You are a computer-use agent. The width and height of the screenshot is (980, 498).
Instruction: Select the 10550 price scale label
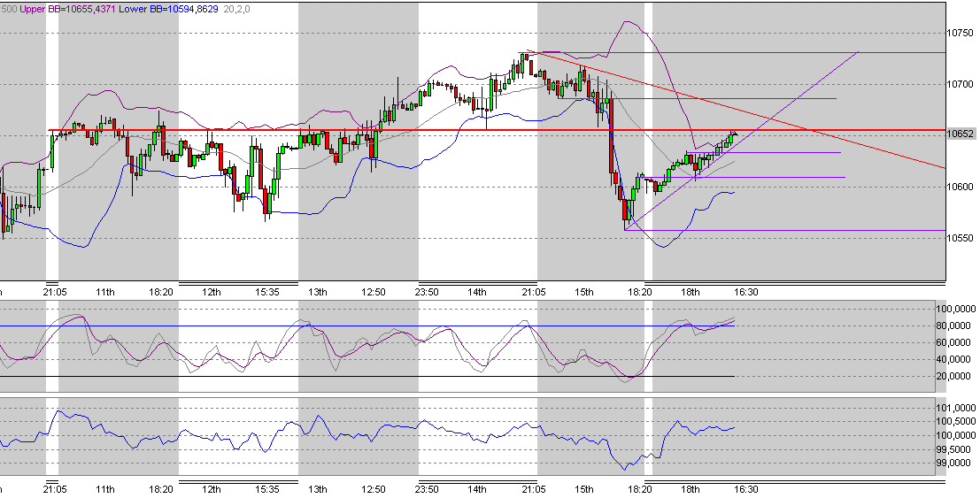[961, 237]
